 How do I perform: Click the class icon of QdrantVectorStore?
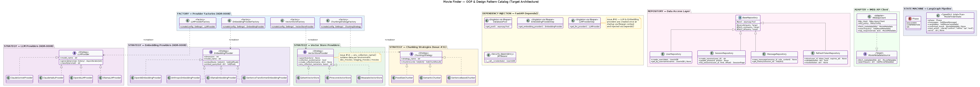[x=299, y=78]
